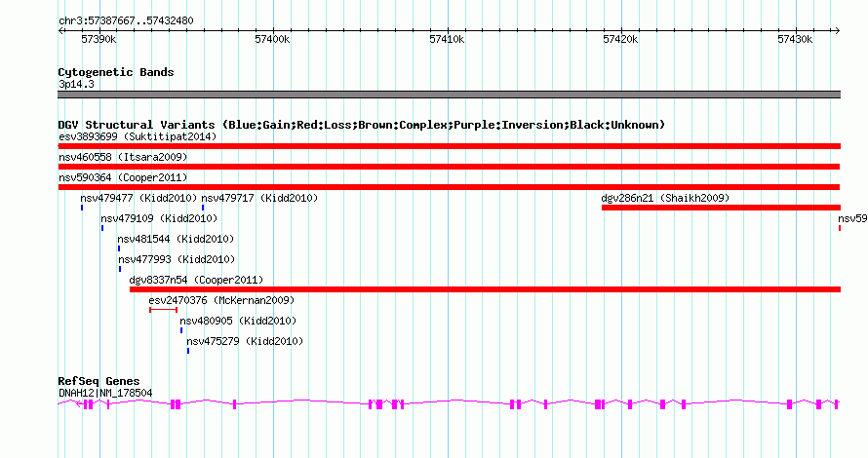Click the 57420k ruler label
The image size is (868, 458).
point(620,39)
